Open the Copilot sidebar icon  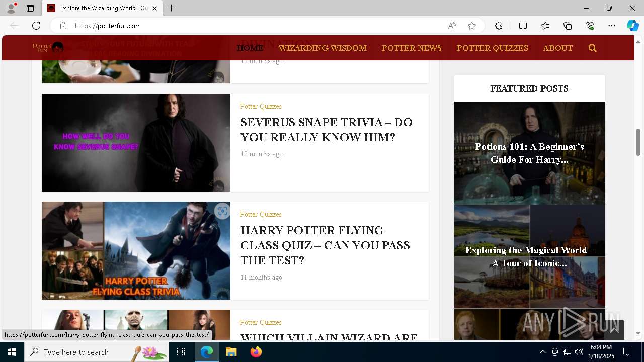(x=632, y=26)
